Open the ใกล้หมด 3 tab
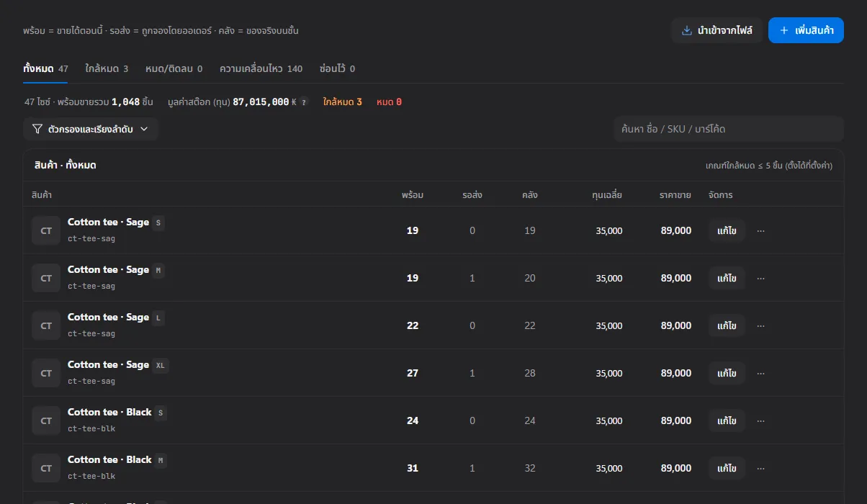 tap(107, 69)
